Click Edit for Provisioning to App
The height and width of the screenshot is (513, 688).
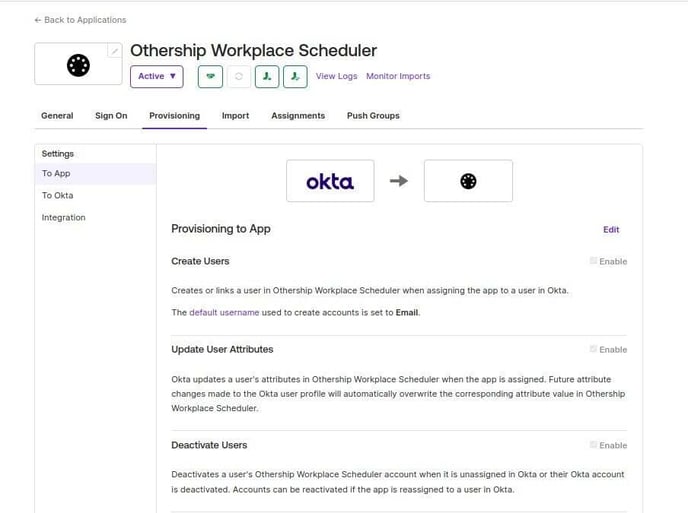[x=611, y=230]
